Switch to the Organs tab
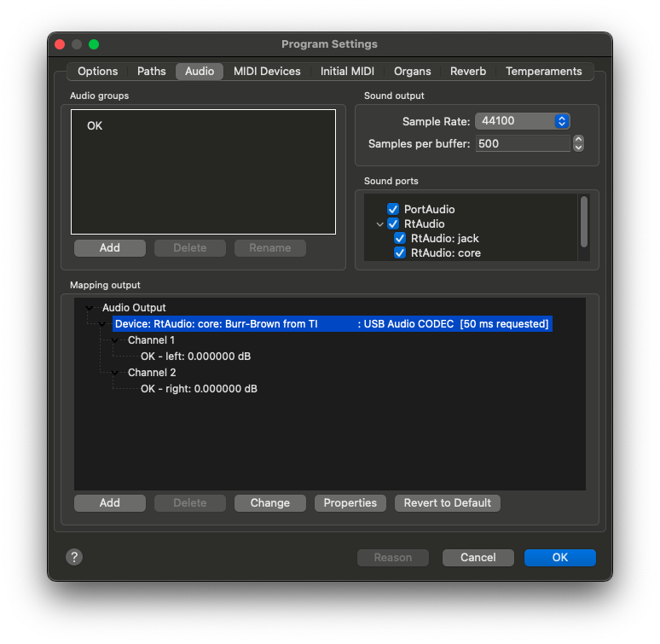Screen dimensions: 660x644 coord(412,71)
